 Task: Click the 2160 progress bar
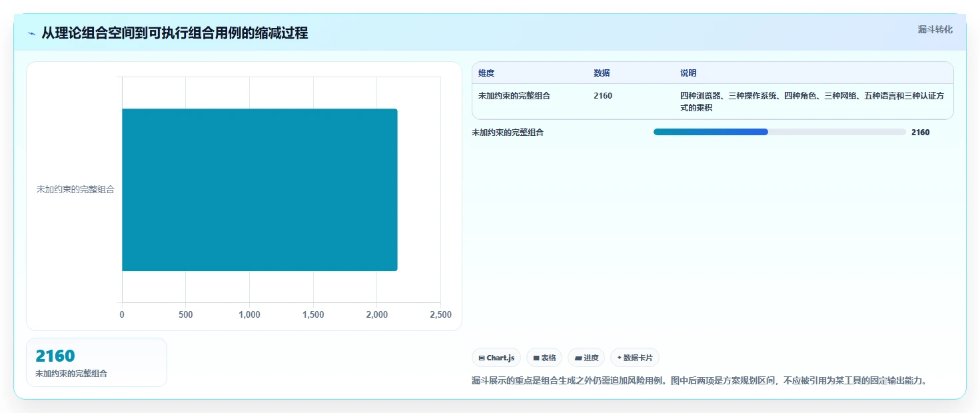779,132
